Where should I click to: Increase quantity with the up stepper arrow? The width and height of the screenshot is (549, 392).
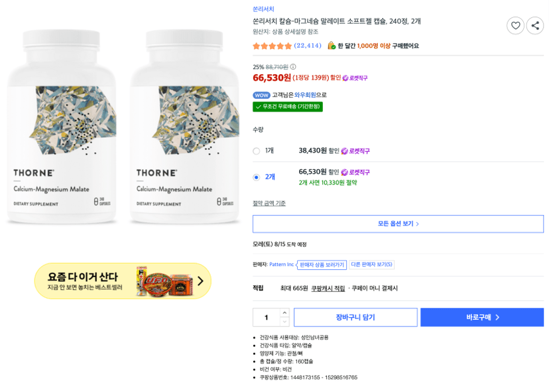pyautogui.click(x=284, y=312)
